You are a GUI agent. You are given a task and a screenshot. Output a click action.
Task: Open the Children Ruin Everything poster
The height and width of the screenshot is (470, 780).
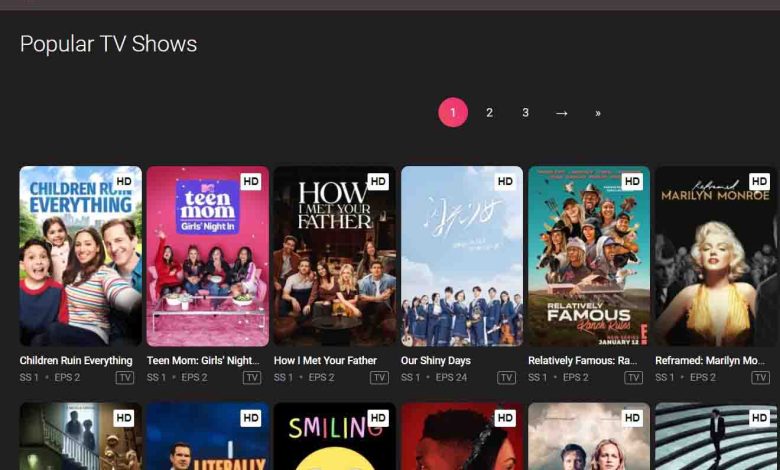81,256
